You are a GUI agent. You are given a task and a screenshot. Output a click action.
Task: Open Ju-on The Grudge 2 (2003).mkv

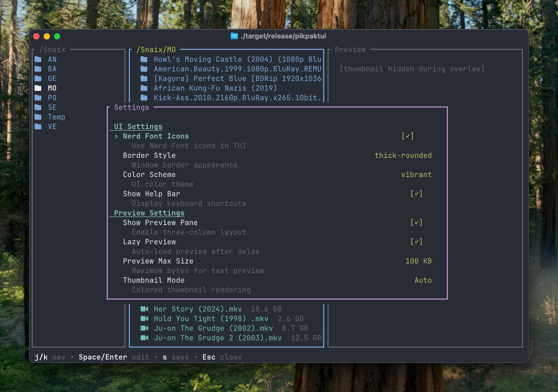217,338
